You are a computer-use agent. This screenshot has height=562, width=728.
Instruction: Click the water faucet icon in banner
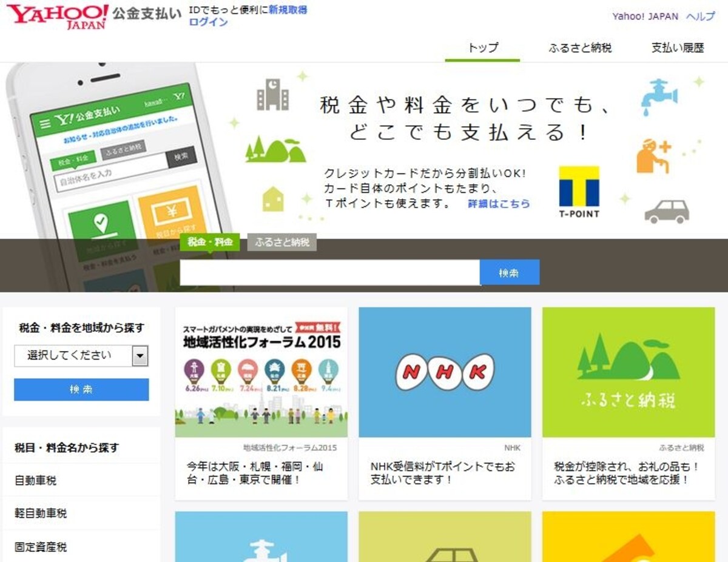click(x=659, y=96)
